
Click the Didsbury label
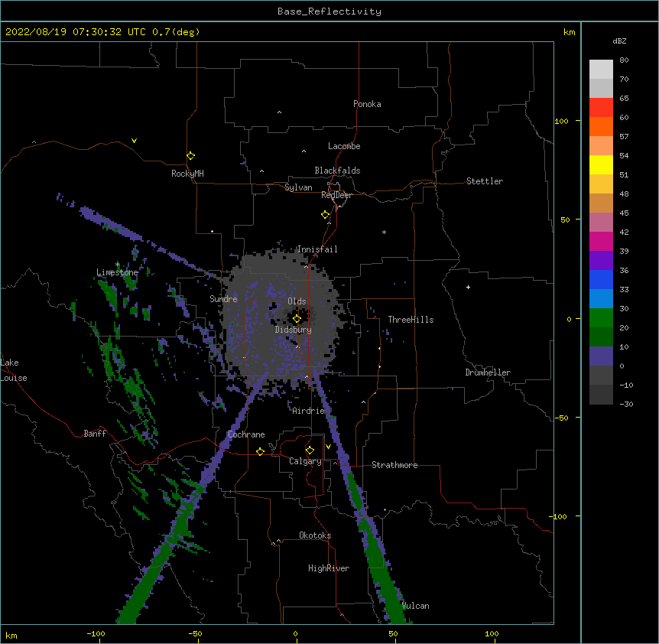294,330
